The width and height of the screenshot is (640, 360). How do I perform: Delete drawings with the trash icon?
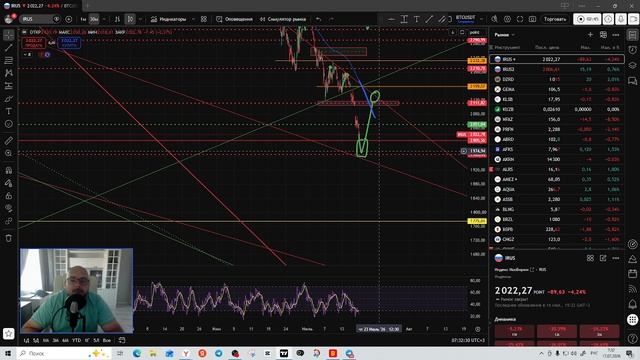click(x=9, y=238)
